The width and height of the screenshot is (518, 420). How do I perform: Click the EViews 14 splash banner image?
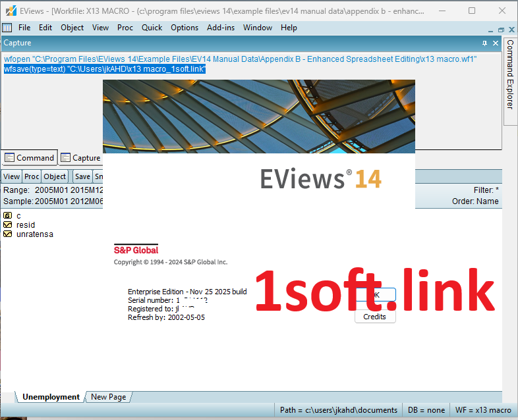pos(259,117)
